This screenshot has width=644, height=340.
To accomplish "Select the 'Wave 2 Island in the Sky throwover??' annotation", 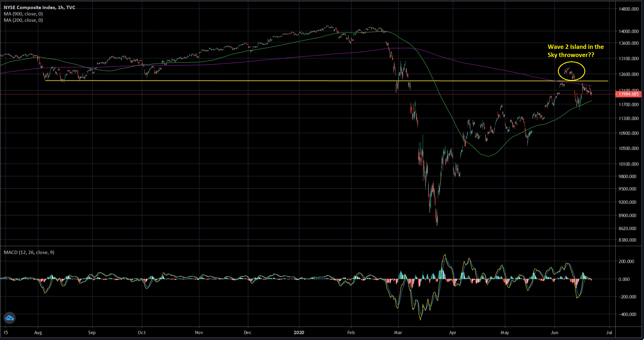I will click(575, 51).
